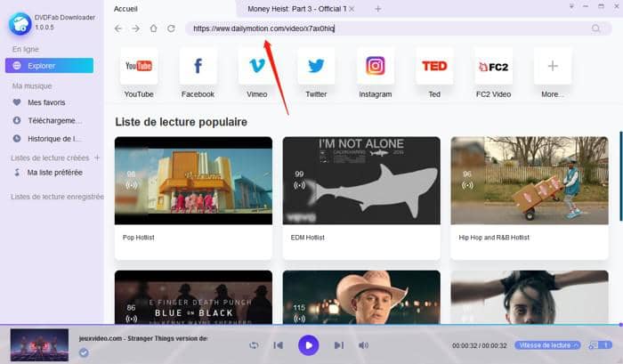This screenshot has width=623, height=364.
Task: Go back with the browser back arrow
Action: 118,28
